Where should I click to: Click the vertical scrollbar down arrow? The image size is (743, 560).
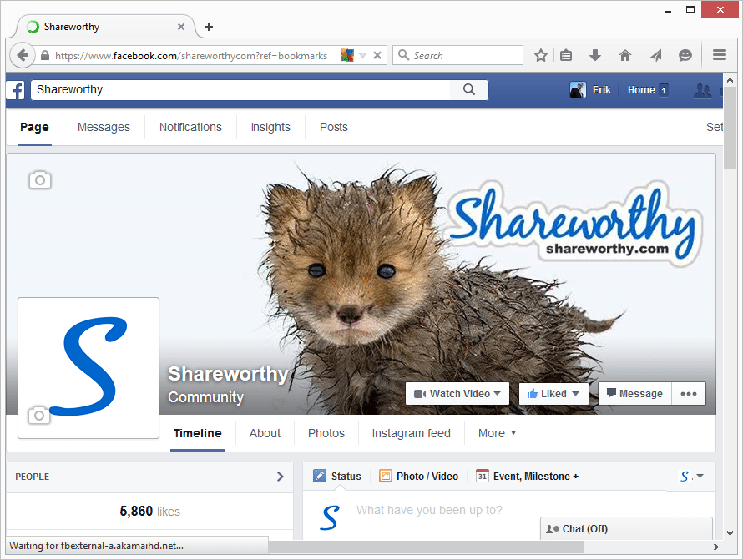tap(730, 533)
